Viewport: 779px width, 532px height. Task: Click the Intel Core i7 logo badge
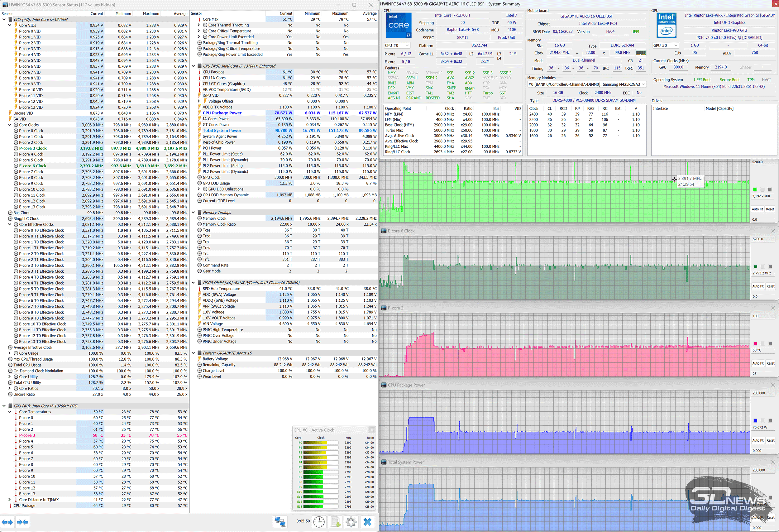pos(399,26)
